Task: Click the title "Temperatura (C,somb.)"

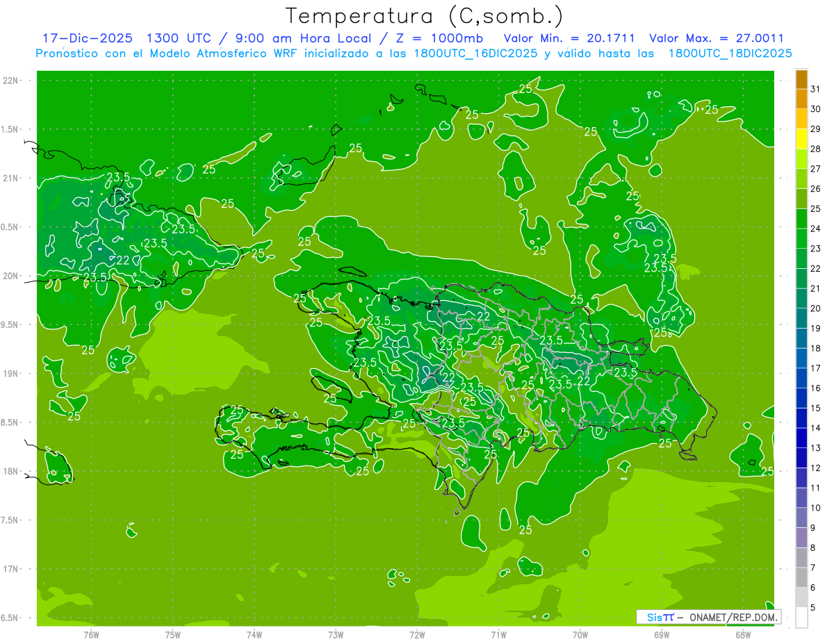Action: point(425,16)
